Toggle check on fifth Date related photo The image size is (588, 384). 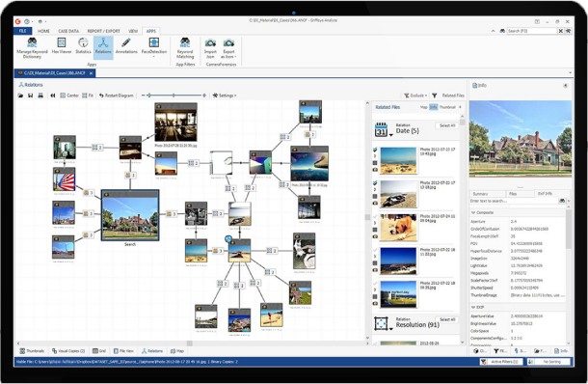[x=375, y=284]
